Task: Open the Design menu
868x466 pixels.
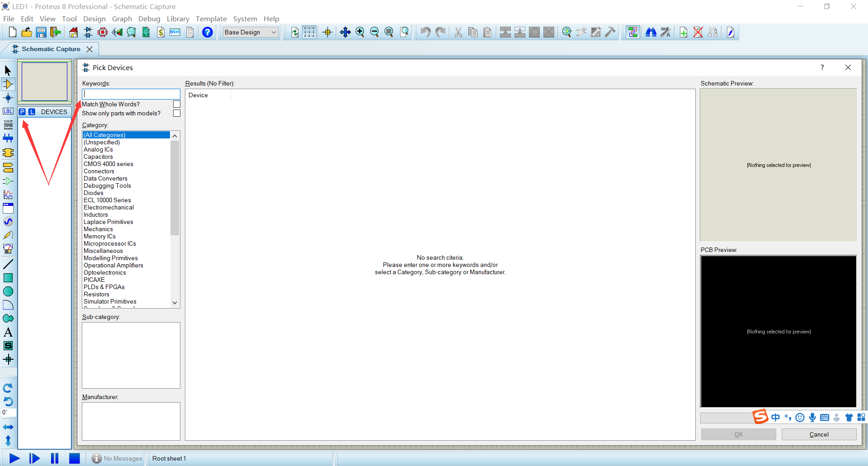Action: point(94,19)
